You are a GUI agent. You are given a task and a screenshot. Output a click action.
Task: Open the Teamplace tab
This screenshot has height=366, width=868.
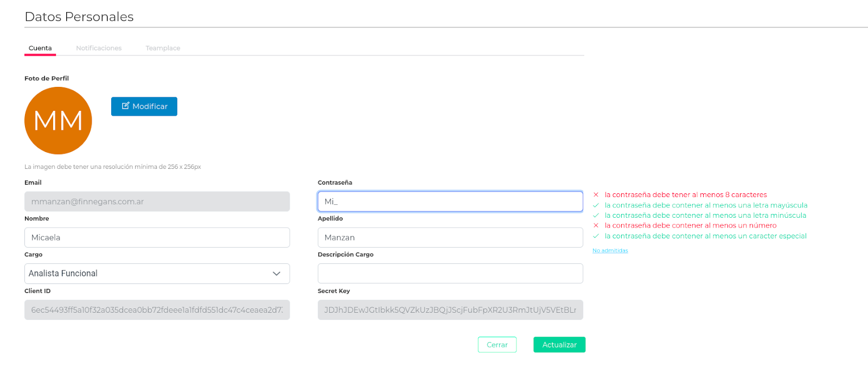(163, 48)
